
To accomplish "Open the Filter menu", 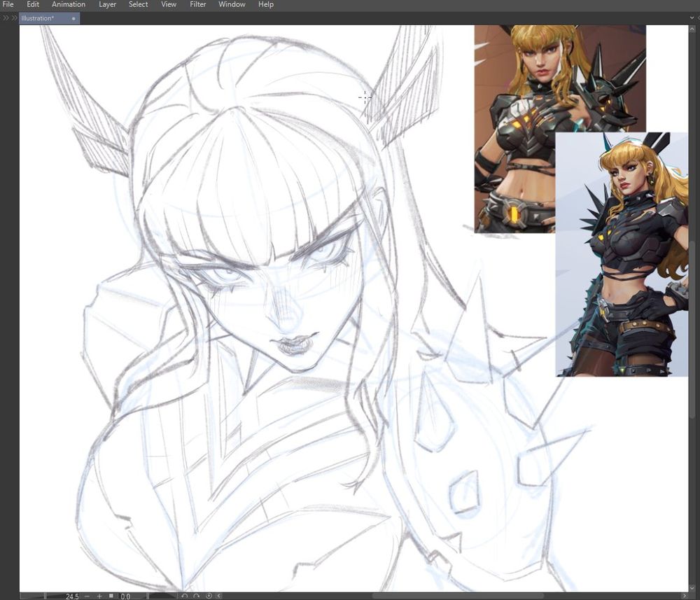I will click(x=197, y=4).
